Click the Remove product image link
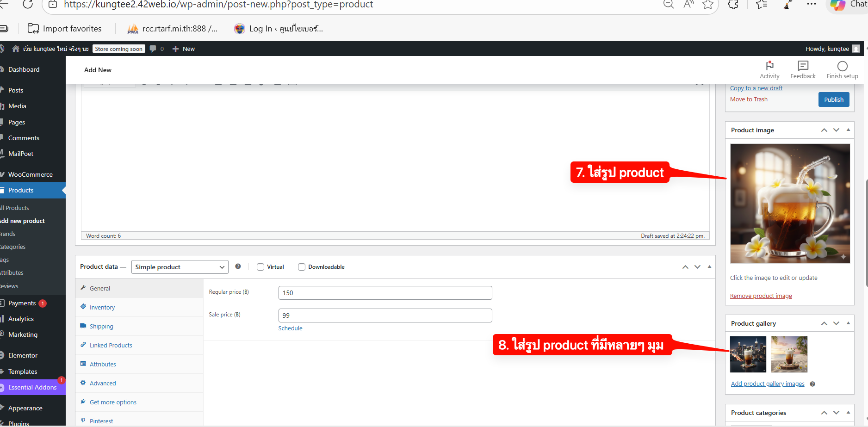 pyautogui.click(x=761, y=296)
